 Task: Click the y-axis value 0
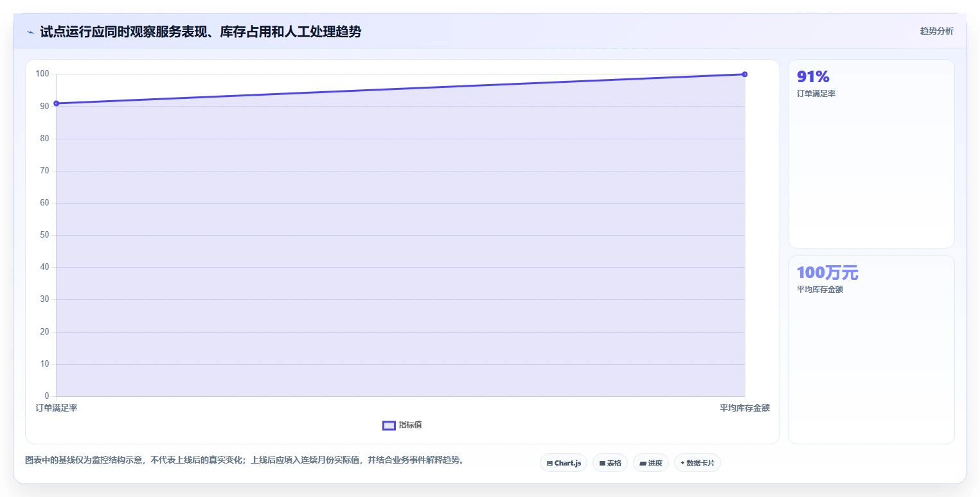pyautogui.click(x=47, y=396)
